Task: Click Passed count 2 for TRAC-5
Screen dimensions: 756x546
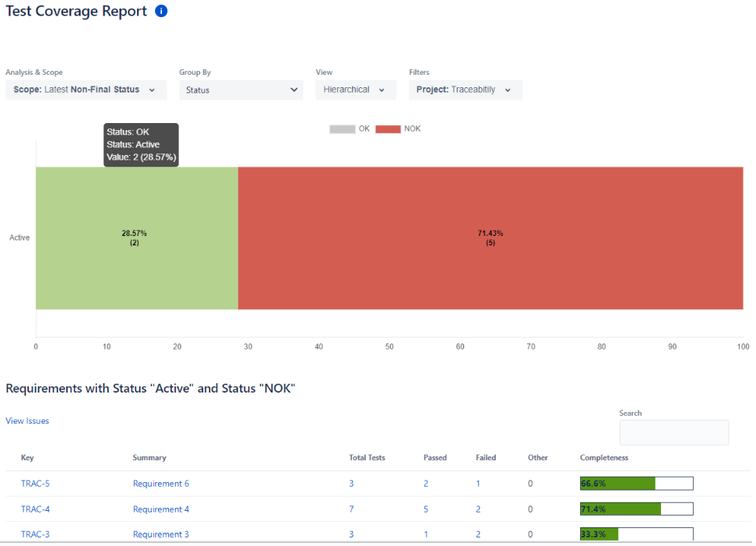Action: tap(426, 483)
